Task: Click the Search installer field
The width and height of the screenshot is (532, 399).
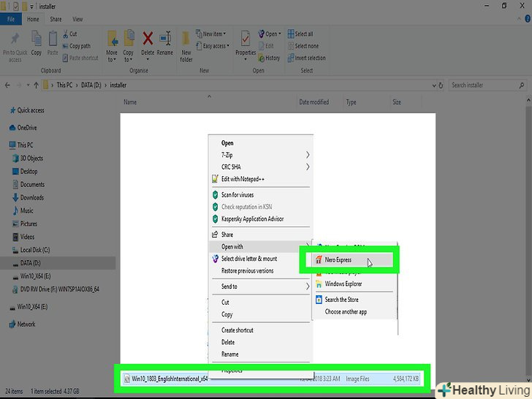Action: (488, 85)
